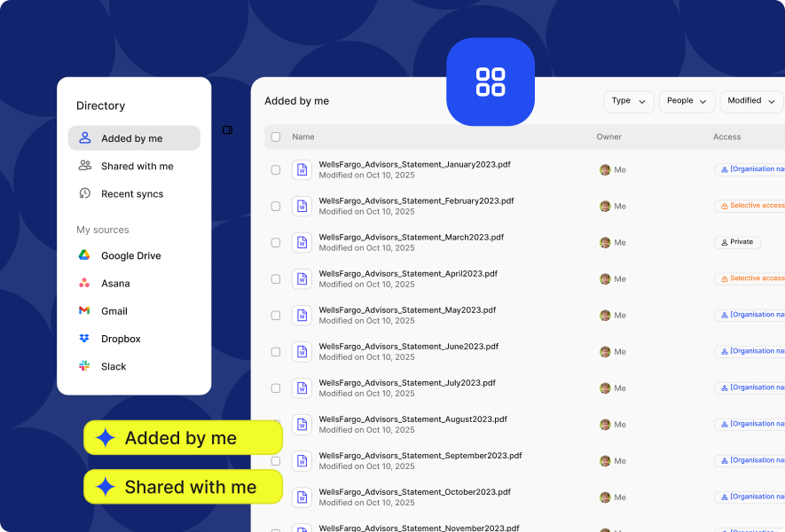Expand the Type filter dropdown
Image resolution: width=785 pixels, height=532 pixels.
click(x=629, y=101)
